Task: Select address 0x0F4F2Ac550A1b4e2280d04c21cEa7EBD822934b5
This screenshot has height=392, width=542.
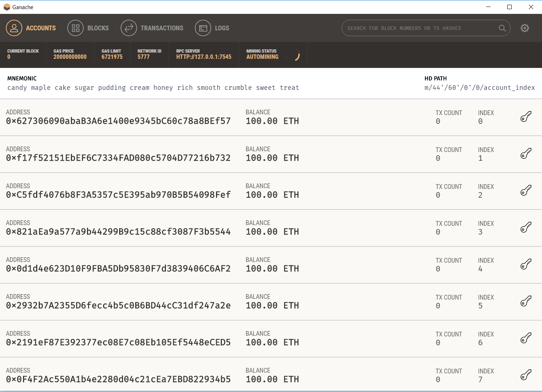Action: [x=118, y=379]
